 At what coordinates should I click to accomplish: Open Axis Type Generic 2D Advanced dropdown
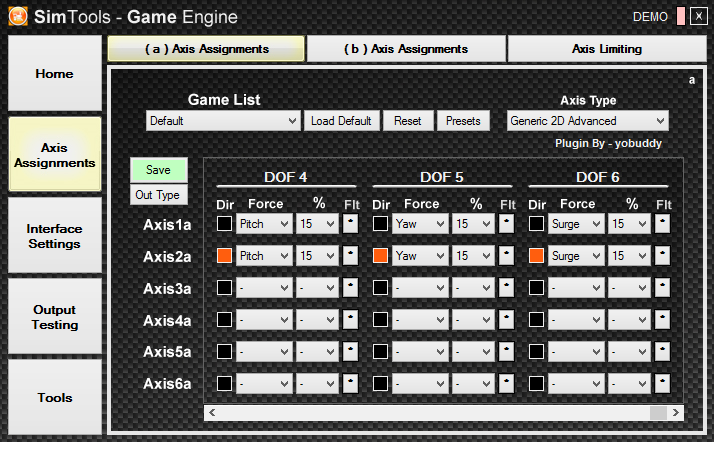click(x=587, y=121)
